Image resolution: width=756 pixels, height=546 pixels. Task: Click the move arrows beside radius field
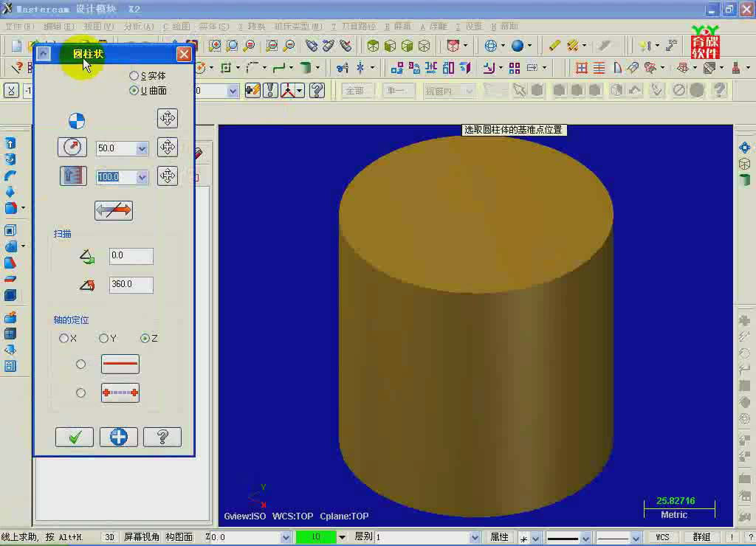(168, 147)
